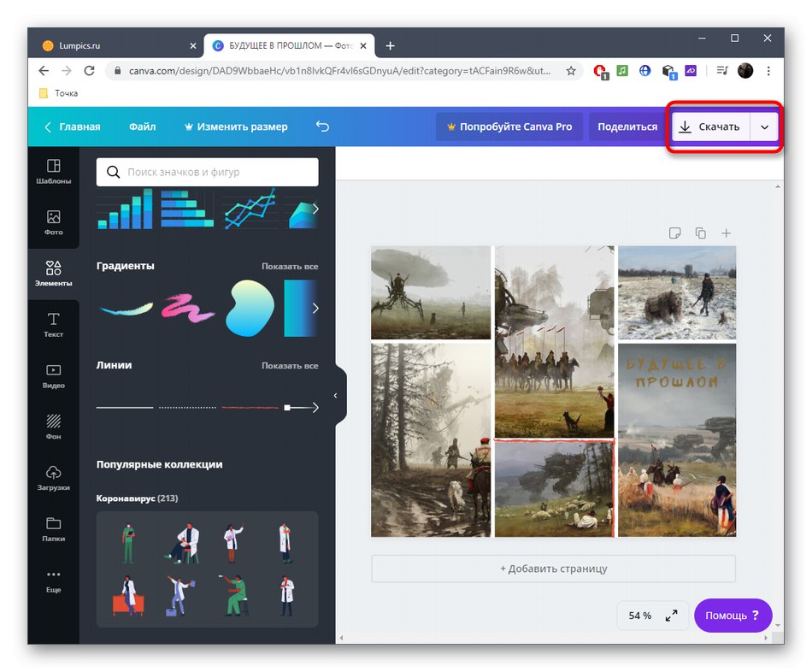Screen dimensions: 812x672
Task: Click the Chrome profile avatar
Action: (745, 70)
